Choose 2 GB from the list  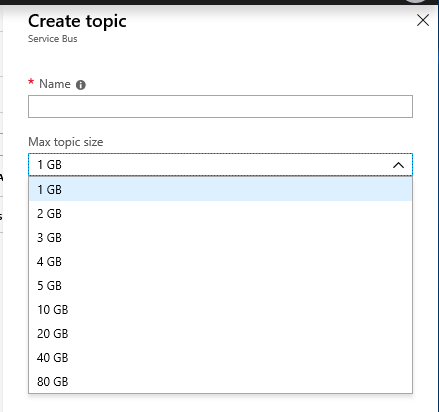coord(220,214)
